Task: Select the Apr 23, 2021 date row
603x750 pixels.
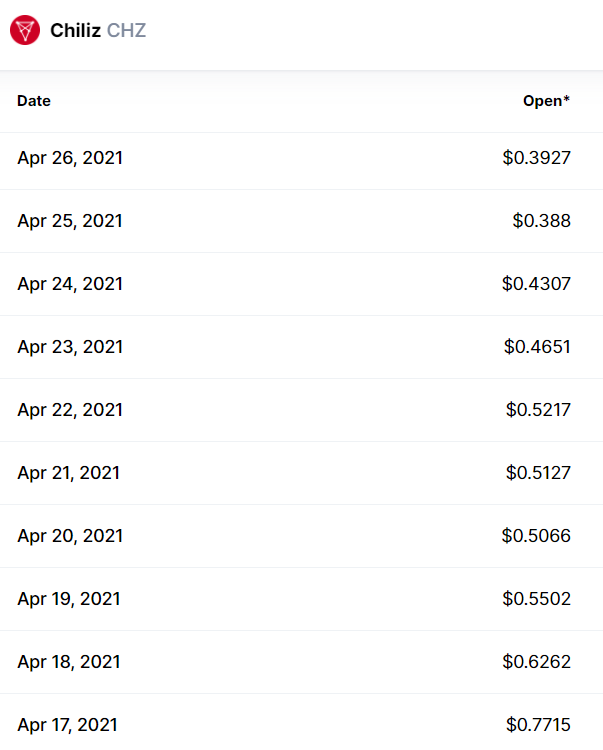Action: [x=70, y=347]
